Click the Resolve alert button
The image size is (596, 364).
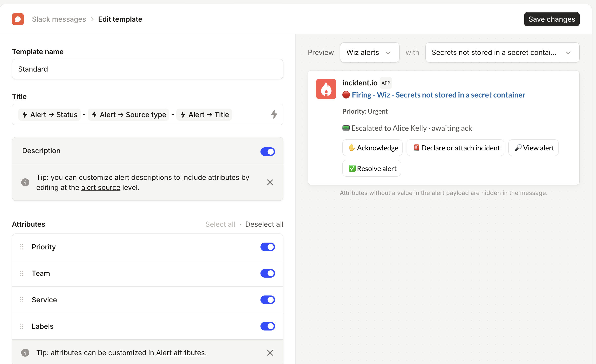pyautogui.click(x=372, y=169)
